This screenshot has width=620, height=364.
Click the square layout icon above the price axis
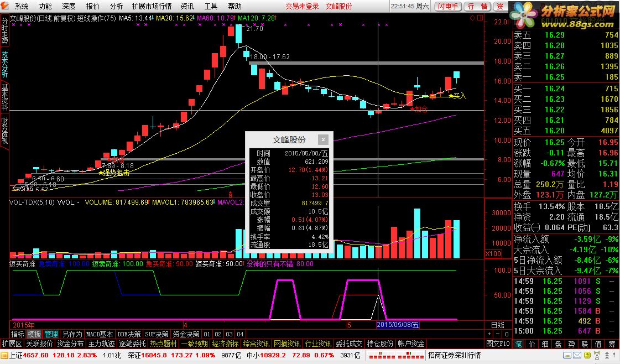[480, 18]
